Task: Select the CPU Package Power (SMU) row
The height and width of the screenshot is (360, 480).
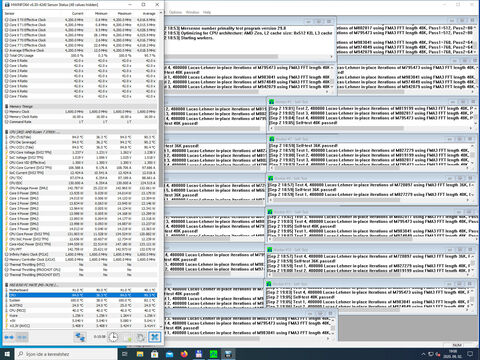Action: pos(80,188)
